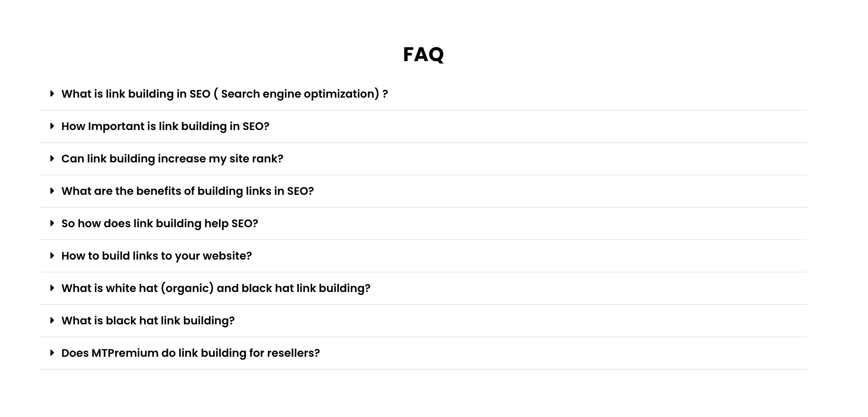Click the arrow icon beside 'How to build links'
Viewport: 868px width, 417px height.
52,255
